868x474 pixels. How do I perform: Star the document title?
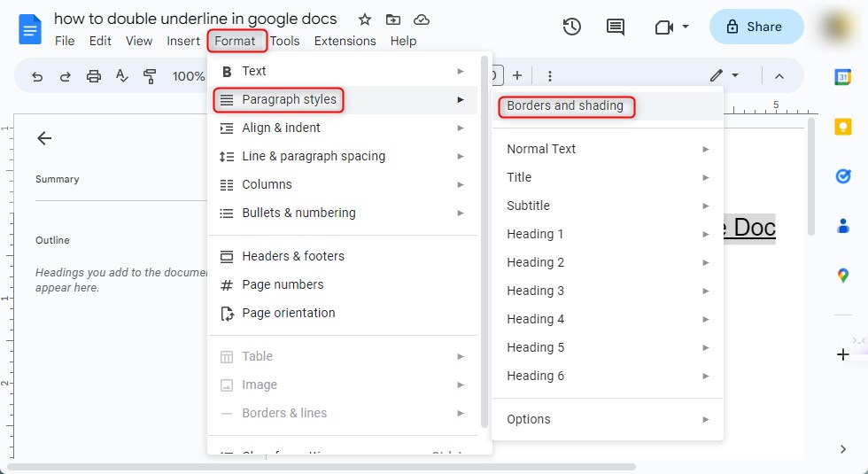[364, 19]
